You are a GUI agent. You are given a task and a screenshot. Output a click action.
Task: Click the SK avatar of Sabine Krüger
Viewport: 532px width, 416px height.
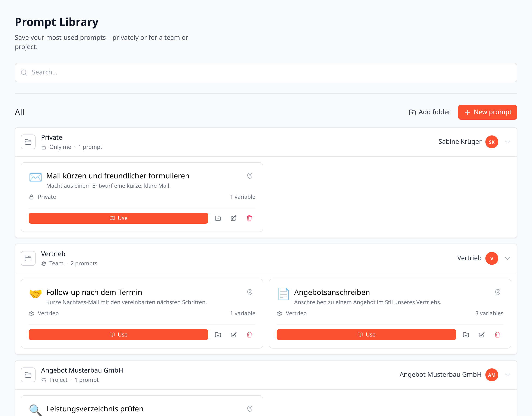tap(492, 142)
